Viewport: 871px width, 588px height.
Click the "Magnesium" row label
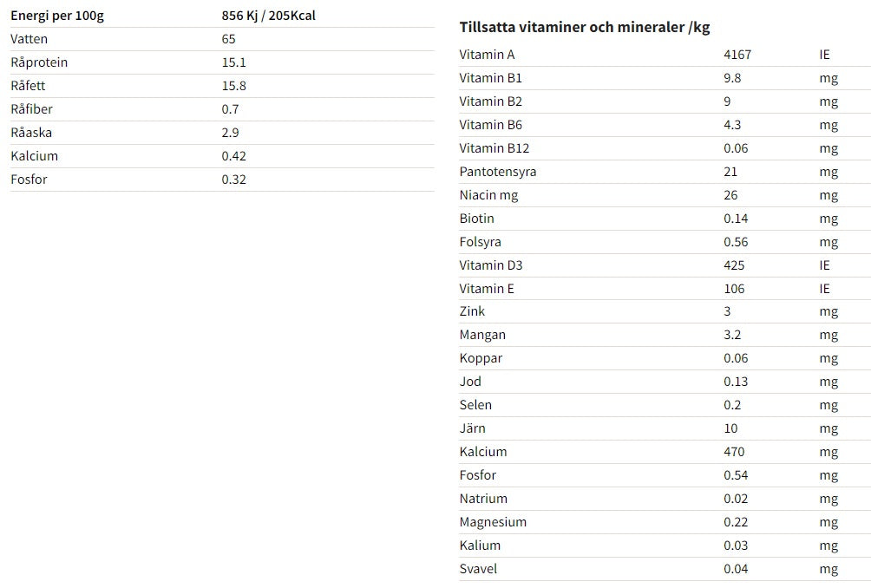[x=493, y=522]
